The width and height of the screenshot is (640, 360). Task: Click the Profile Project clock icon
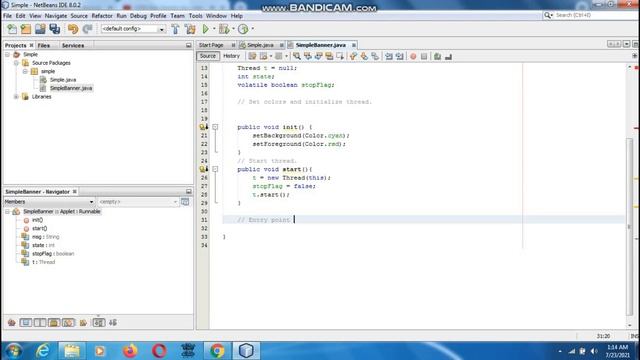[243, 29]
